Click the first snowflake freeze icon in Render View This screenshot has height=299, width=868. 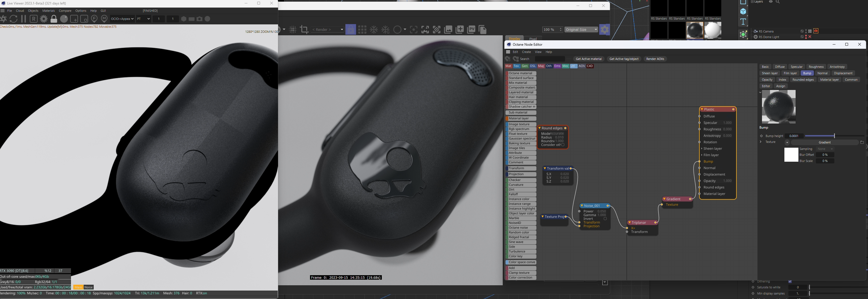pos(374,30)
